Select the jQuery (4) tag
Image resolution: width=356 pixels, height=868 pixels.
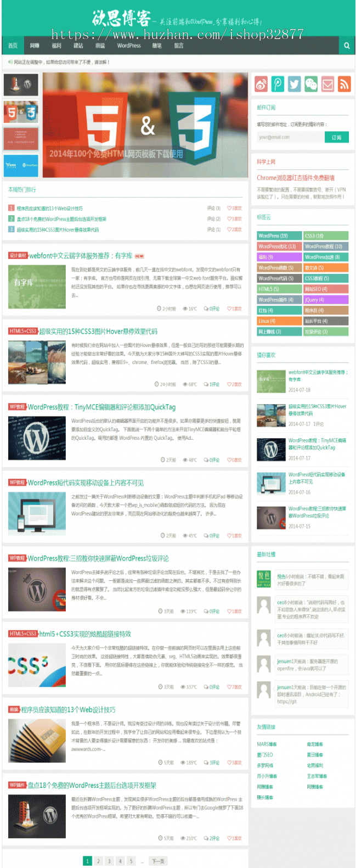click(326, 300)
